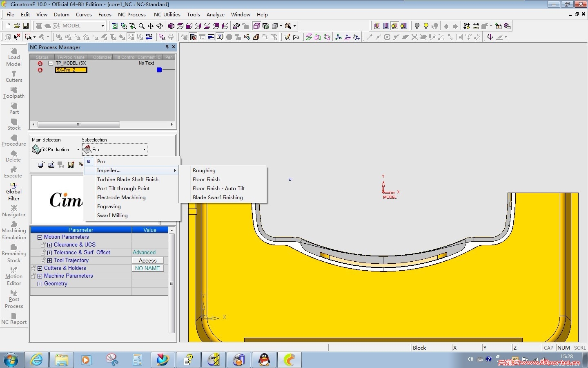This screenshot has height=368, width=588.
Task: Switch to solid isometric cube view
Action: [x=171, y=26]
